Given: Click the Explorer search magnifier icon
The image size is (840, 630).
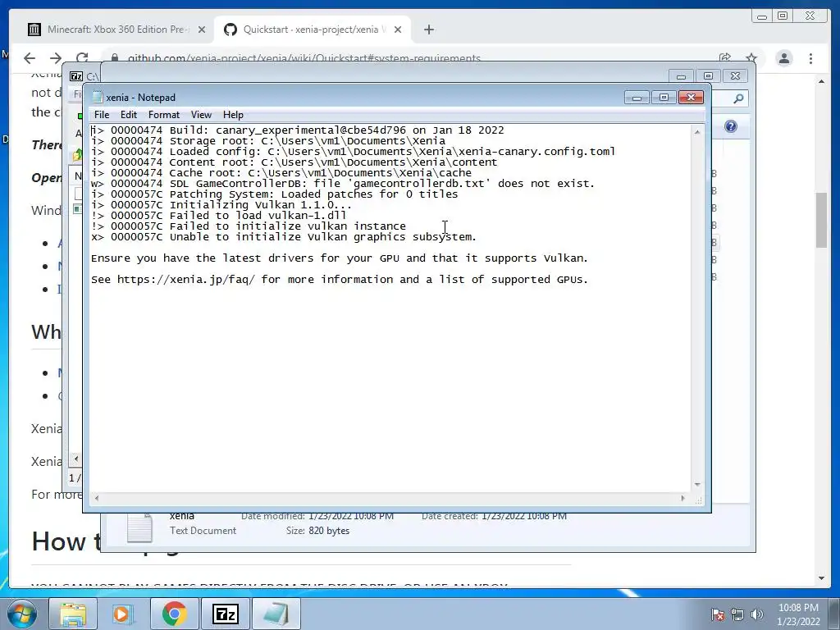Looking at the screenshot, I should click(x=738, y=98).
